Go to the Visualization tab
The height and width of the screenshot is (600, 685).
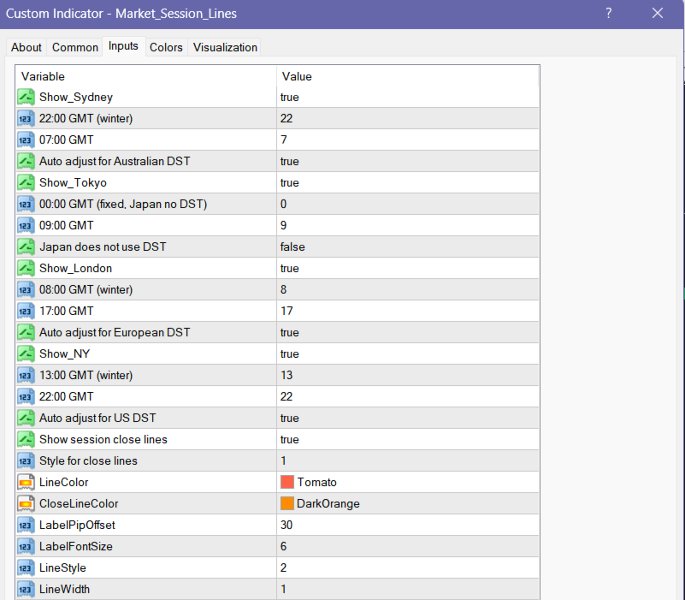tap(225, 47)
